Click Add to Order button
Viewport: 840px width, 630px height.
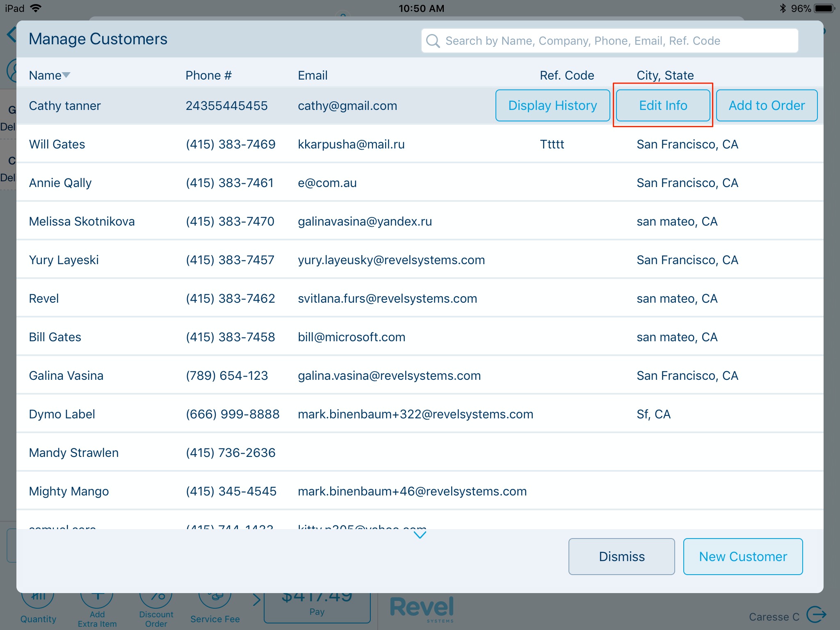[x=766, y=105]
